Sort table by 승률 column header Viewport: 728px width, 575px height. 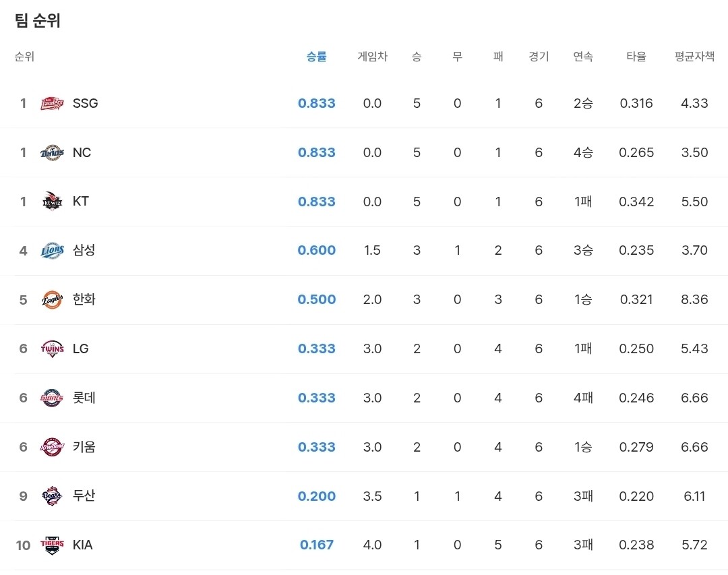pos(316,57)
